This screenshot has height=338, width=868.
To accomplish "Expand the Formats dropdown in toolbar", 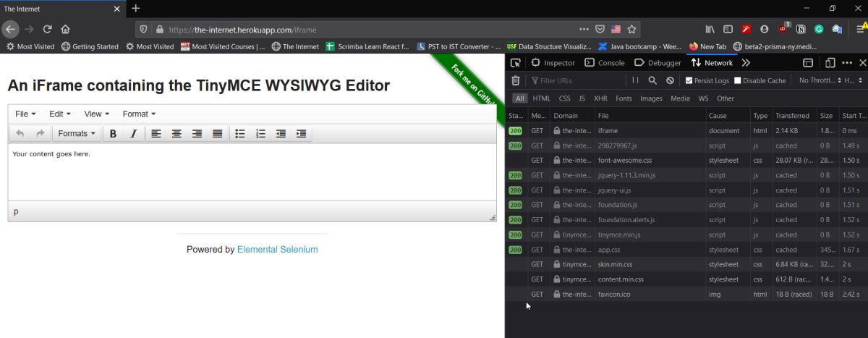I will 77,133.
